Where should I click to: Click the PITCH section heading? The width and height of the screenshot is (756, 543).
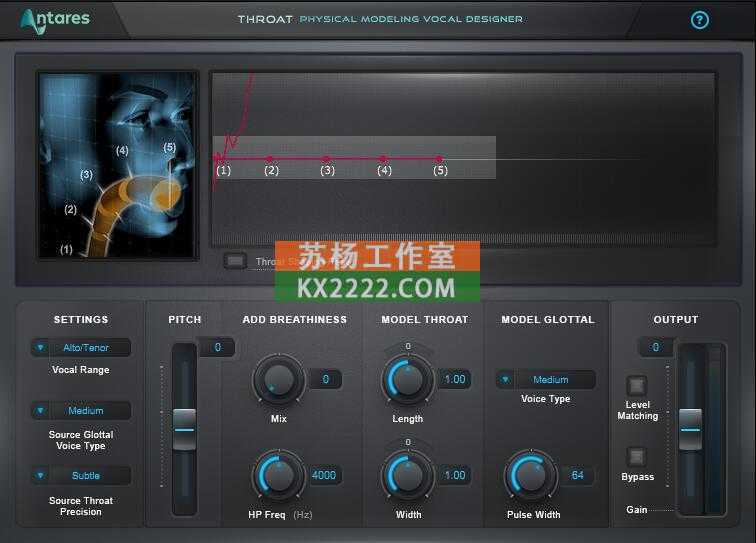185,319
